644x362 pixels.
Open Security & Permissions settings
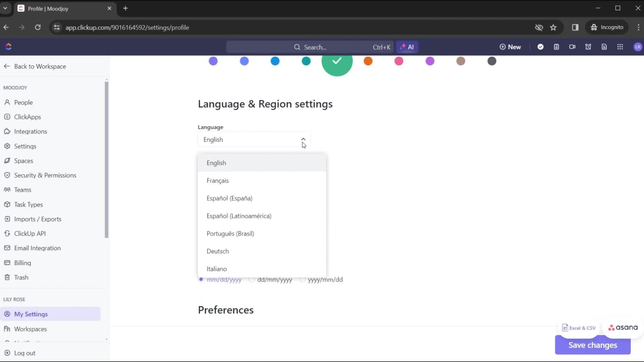45,175
